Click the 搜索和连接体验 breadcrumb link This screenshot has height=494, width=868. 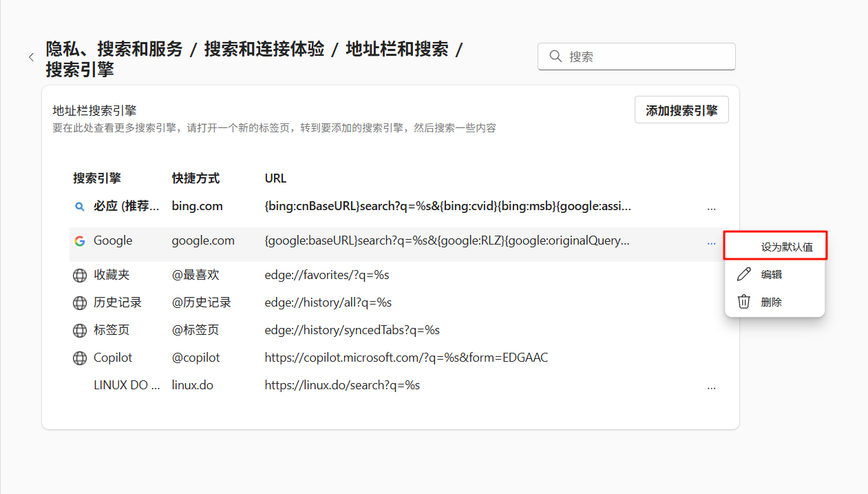pos(264,49)
